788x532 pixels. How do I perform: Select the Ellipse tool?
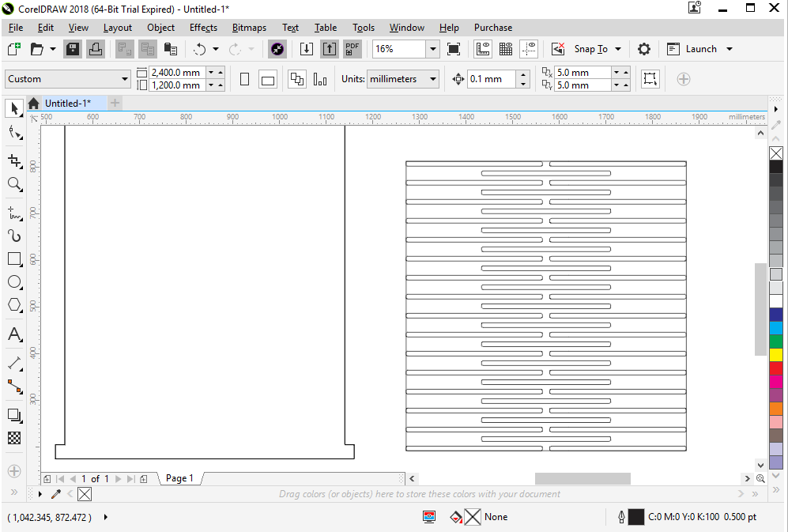tap(14, 282)
